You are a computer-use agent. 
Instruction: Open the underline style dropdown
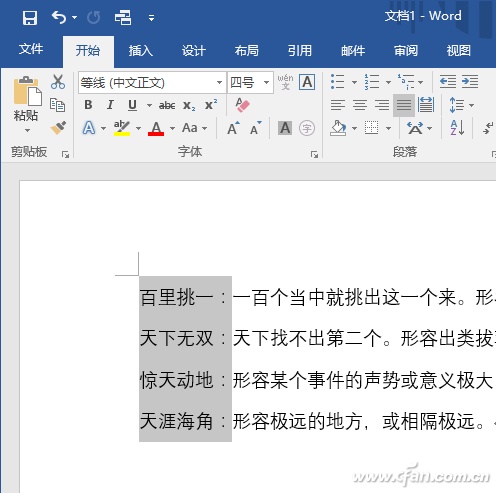coord(149,106)
